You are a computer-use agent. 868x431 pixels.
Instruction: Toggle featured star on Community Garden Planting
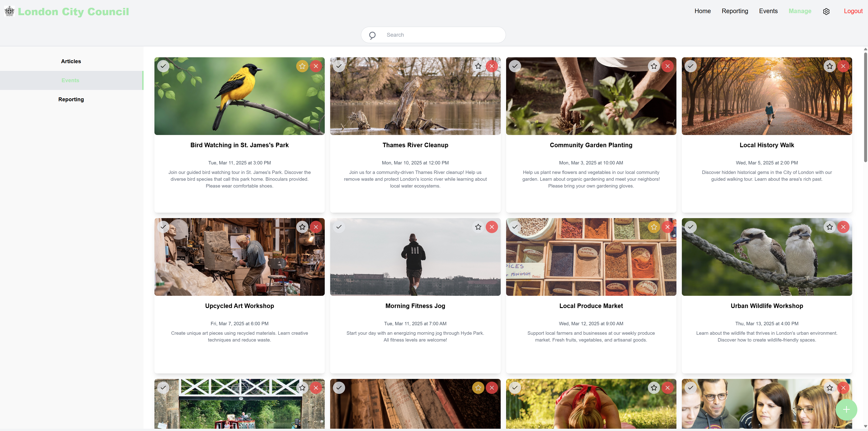pyautogui.click(x=654, y=66)
